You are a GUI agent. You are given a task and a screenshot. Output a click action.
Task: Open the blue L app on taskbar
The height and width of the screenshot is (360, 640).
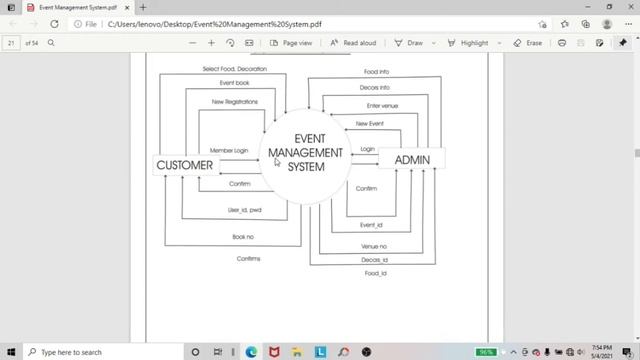point(320,352)
